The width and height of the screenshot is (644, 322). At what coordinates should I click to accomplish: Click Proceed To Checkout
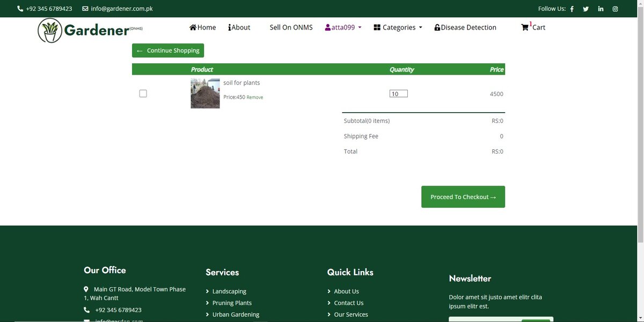click(463, 196)
